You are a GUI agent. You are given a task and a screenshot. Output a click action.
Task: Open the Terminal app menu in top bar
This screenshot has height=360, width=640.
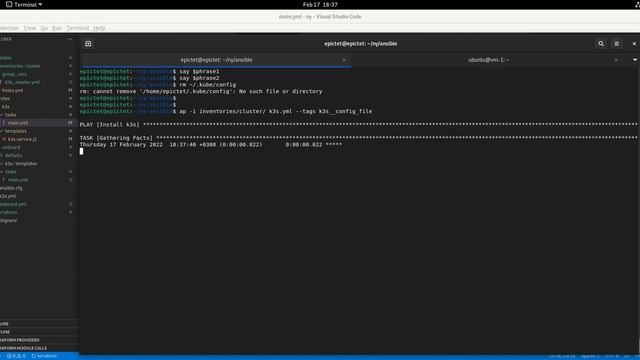(x=24, y=4)
